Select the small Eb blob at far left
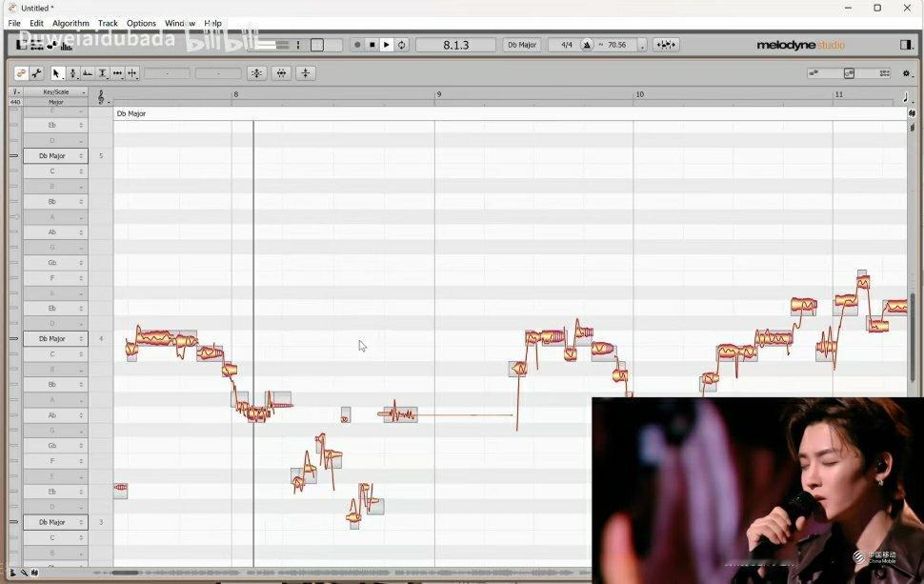 point(121,488)
